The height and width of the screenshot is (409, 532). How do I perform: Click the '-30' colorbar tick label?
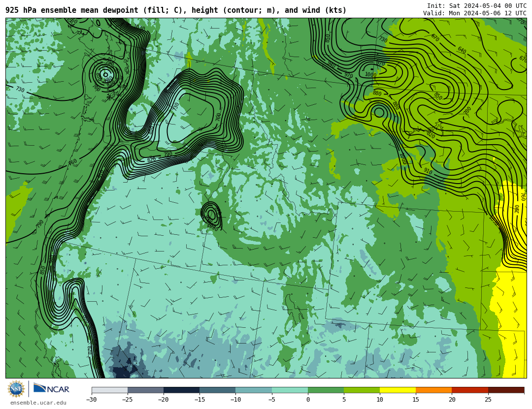point(91,400)
